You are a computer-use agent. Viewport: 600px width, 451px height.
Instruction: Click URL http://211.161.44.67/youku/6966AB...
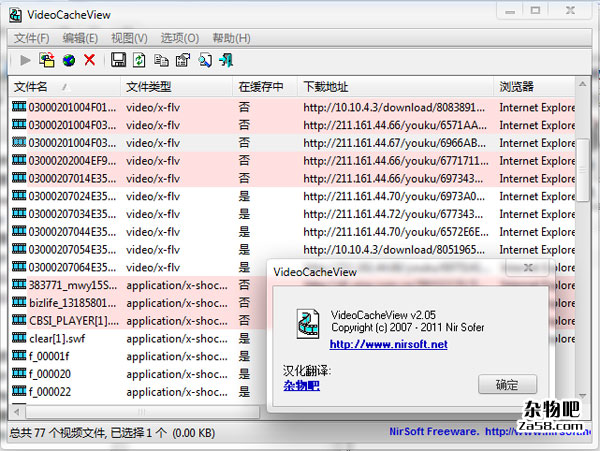(395, 143)
